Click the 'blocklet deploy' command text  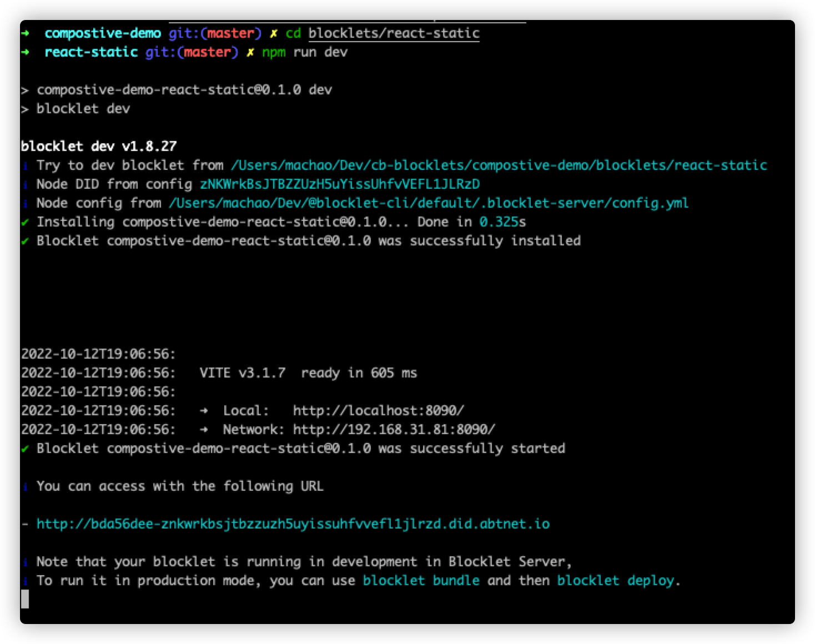point(616,581)
